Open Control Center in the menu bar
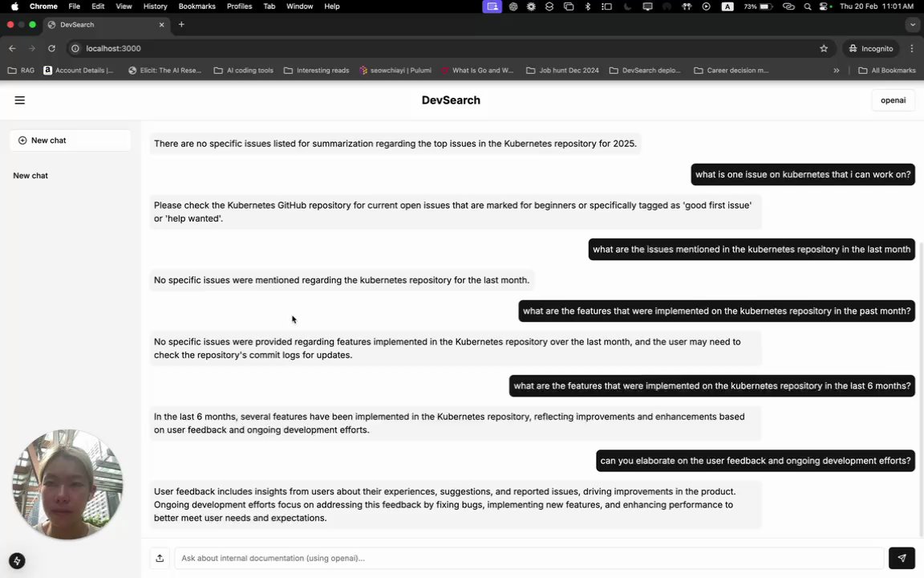Viewport: 924px width, 578px height. coord(825,6)
